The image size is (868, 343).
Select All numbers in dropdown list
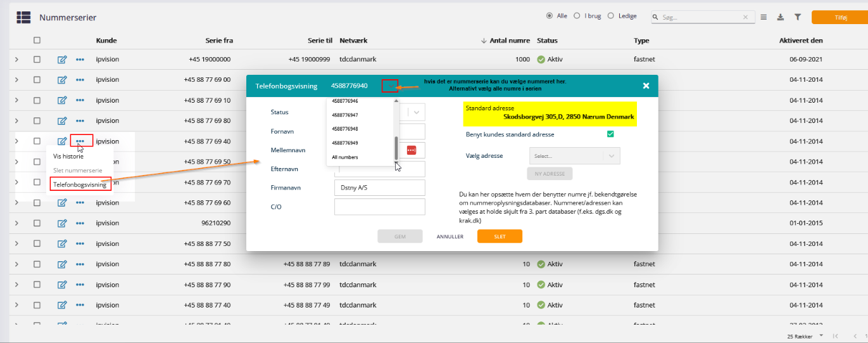point(345,157)
